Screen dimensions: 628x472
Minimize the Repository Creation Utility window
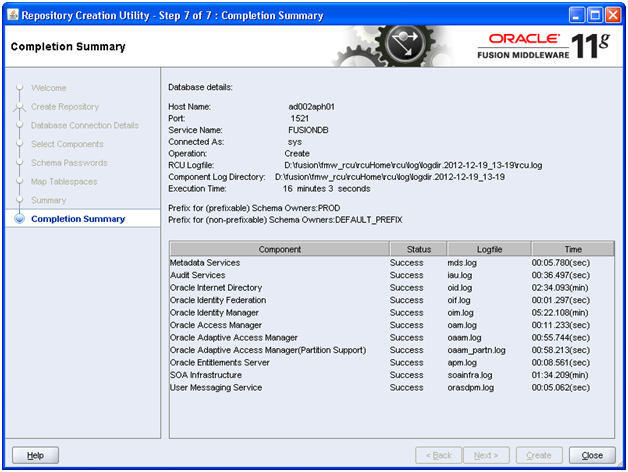coord(576,15)
